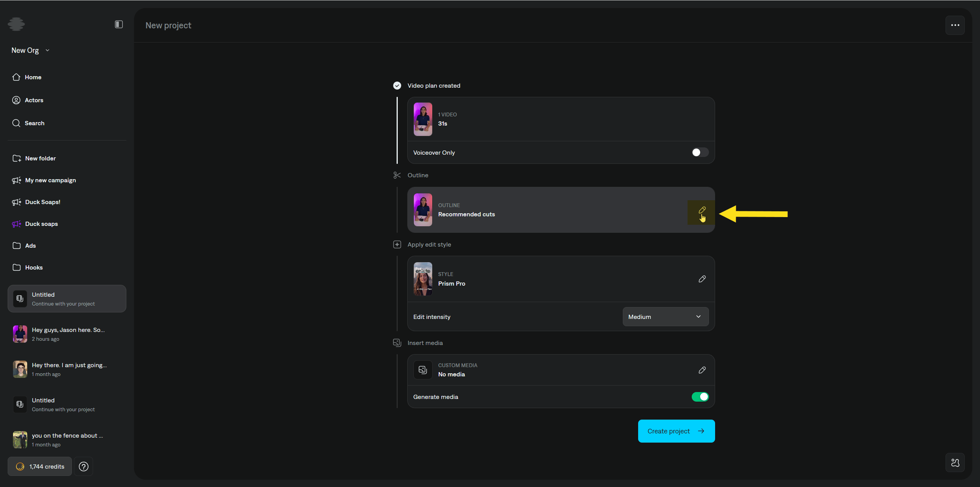Click the New project title
Image resolution: width=980 pixels, height=487 pixels.
point(168,25)
